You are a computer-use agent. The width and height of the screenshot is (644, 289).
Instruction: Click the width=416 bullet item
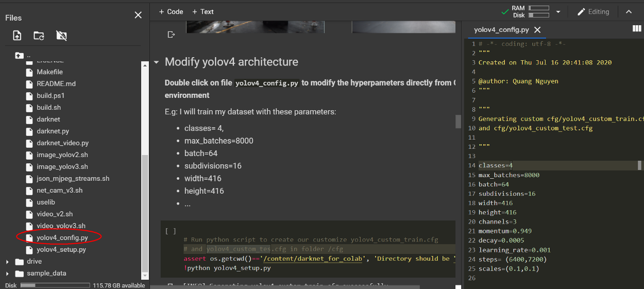click(x=202, y=178)
